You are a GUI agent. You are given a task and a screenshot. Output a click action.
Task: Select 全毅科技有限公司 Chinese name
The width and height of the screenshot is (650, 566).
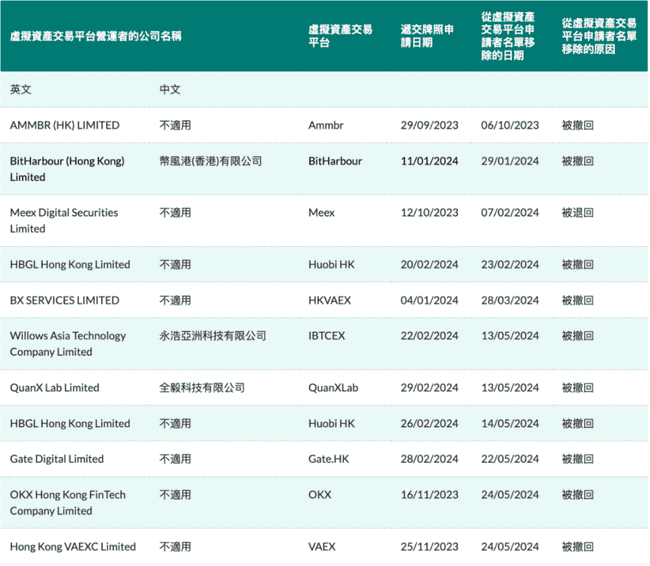202,388
